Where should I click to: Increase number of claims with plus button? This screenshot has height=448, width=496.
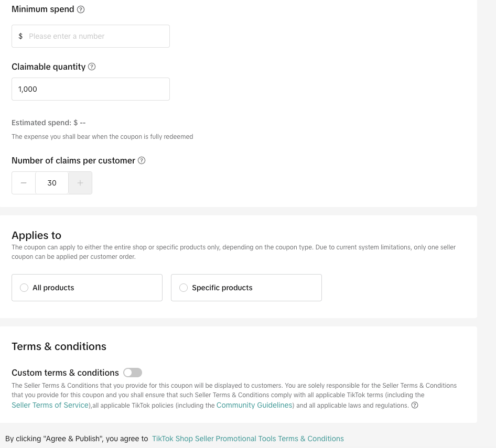pyautogui.click(x=80, y=183)
